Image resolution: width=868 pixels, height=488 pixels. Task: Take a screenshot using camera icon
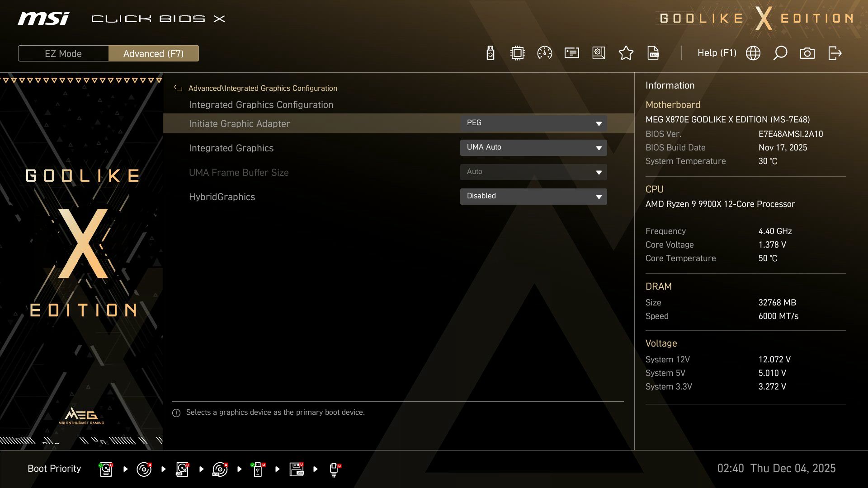(807, 53)
